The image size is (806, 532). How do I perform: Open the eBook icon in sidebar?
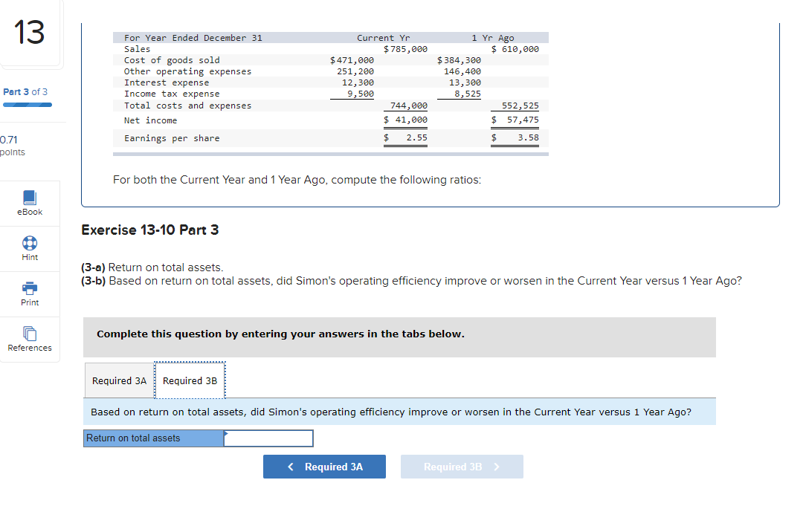click(x=30, y=198)
